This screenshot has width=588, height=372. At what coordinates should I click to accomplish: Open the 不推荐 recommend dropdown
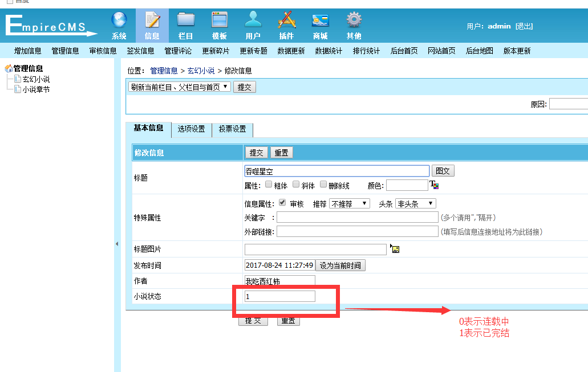tap(350, 203)
